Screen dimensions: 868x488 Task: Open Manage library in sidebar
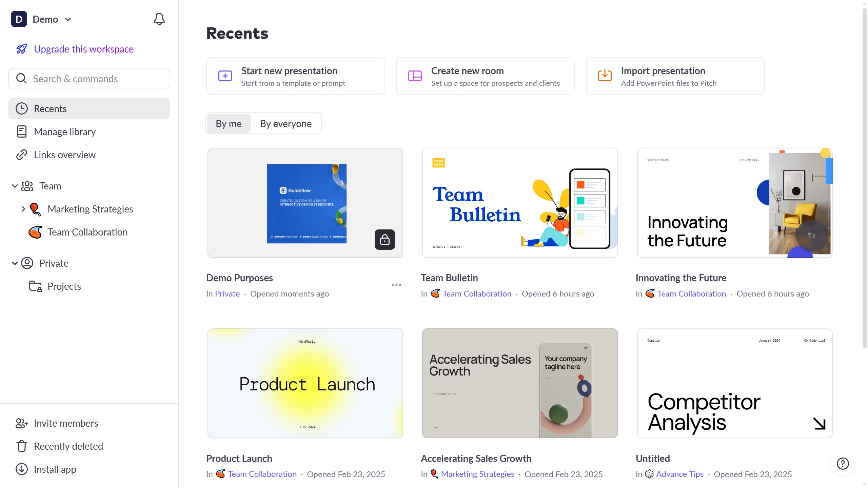(x=64, y=132)
